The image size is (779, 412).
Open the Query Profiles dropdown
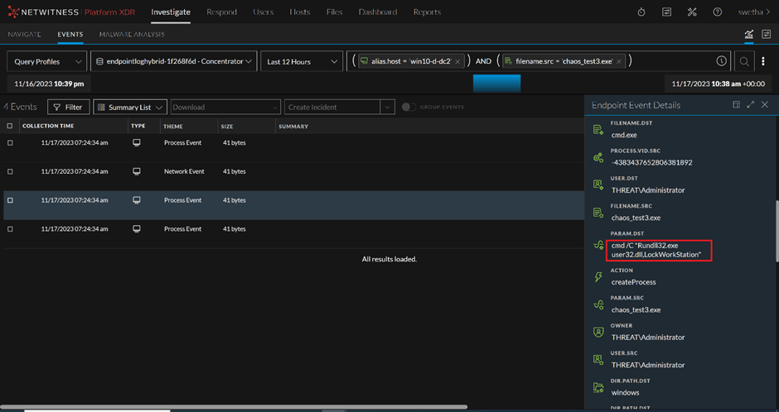(x=46, y=61)
